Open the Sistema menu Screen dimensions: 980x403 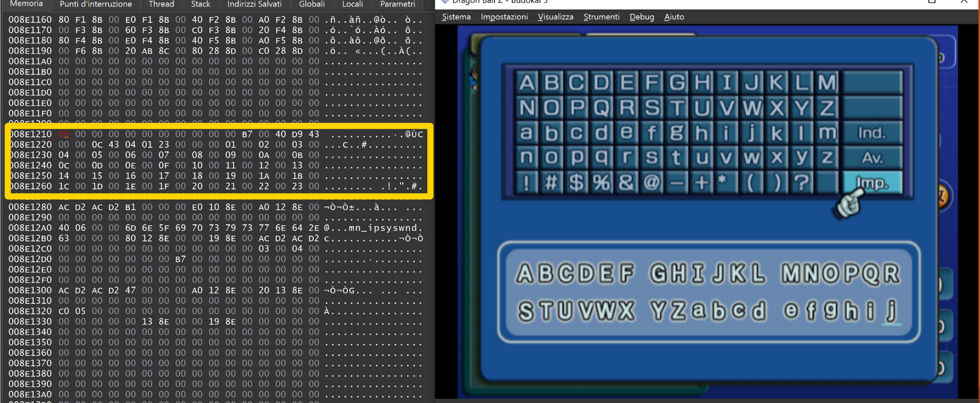pyautogui.click(x=456, y=17)
